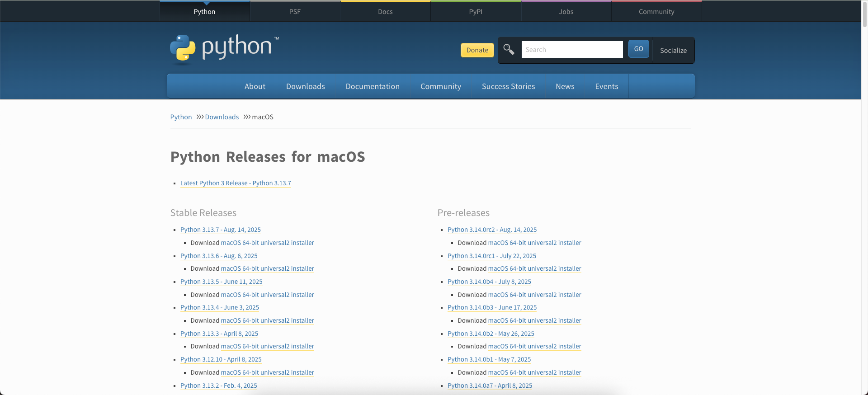Download Python 3.12.10 macOS universal2 installer
The image size is (868, 395).
pos(268,372)
